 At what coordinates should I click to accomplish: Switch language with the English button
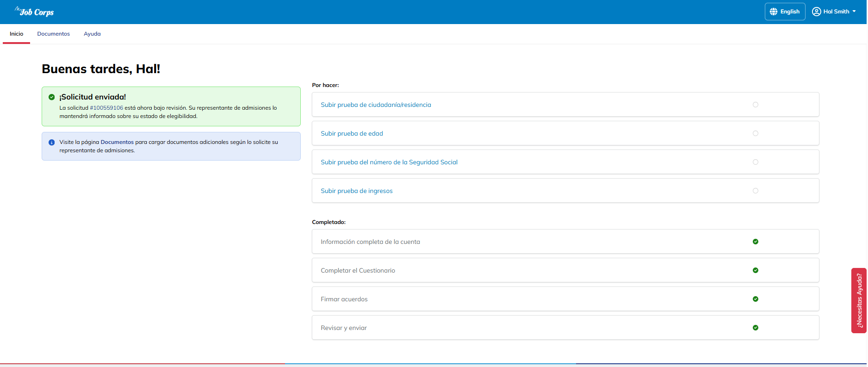[x=785, y=12]
